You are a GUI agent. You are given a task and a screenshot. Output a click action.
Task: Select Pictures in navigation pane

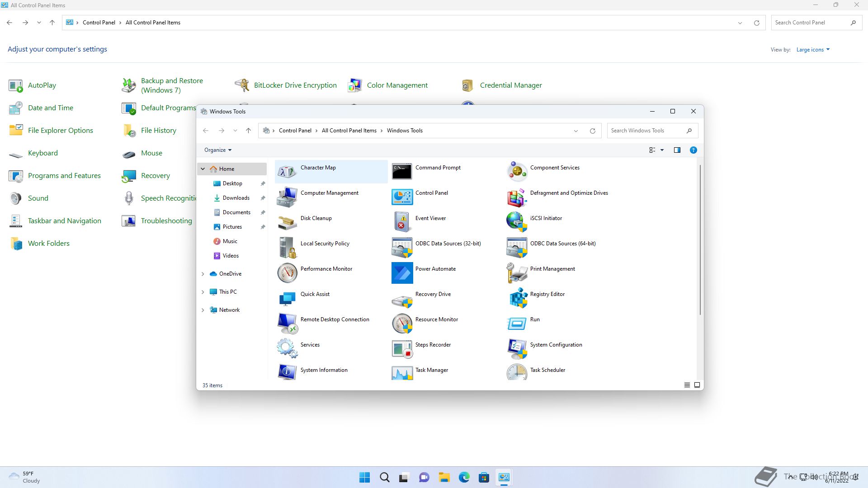pos(232,227)
